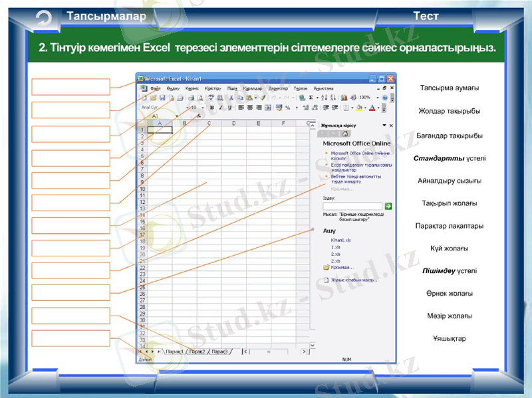This screenshot has height=398, width=532.
Task: Open the Файл menu
Action: click(155, 88)
